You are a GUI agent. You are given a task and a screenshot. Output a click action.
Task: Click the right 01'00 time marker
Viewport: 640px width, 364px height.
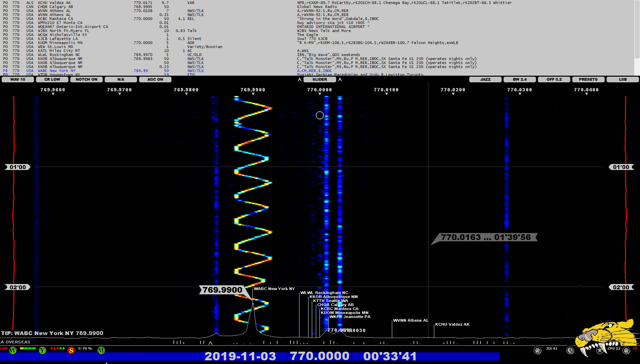click(621, 167)
